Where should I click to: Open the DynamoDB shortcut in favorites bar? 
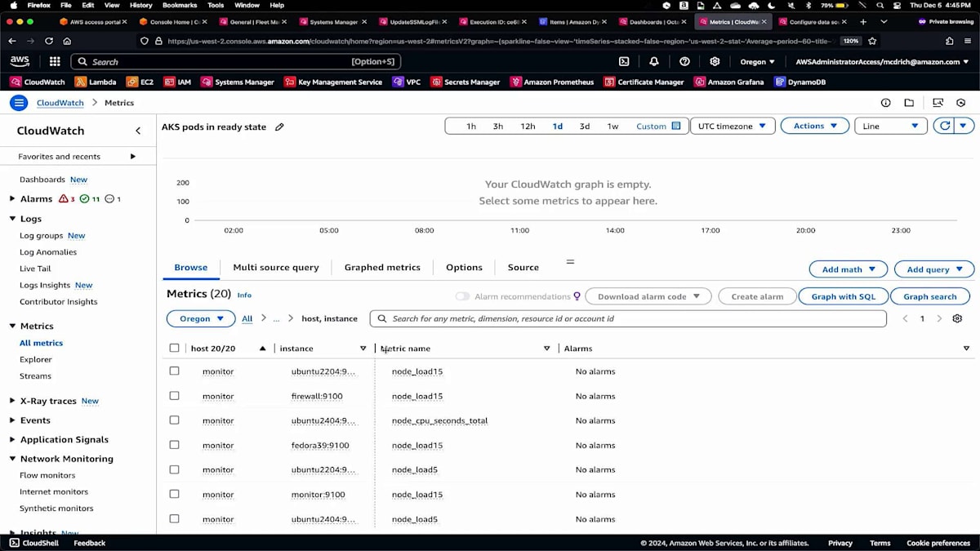coord(800,82)
